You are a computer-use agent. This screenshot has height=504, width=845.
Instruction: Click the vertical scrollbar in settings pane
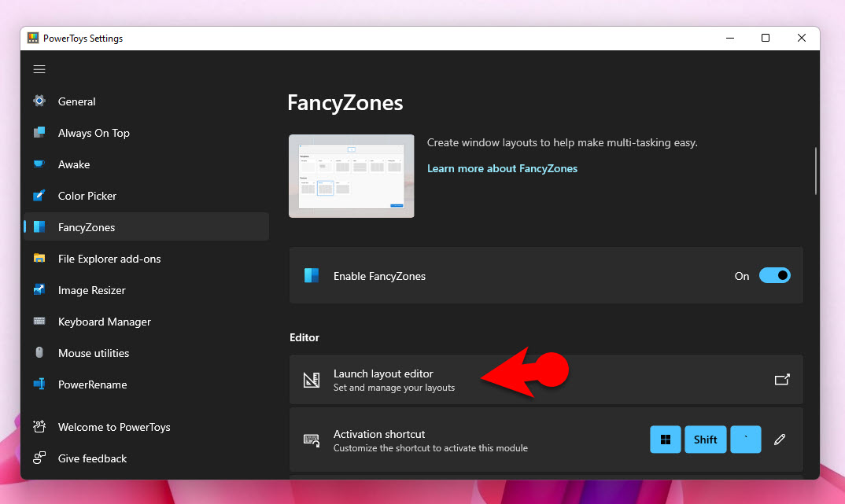(815, 171)
